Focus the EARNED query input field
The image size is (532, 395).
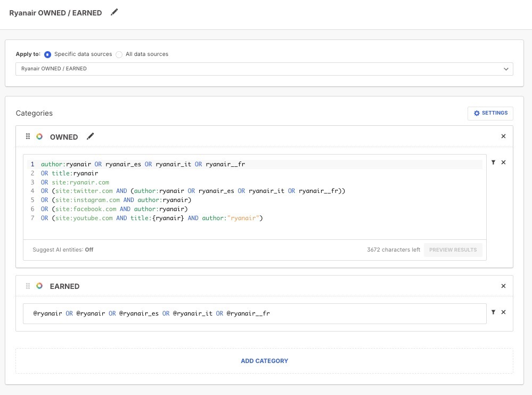(255, 313)
